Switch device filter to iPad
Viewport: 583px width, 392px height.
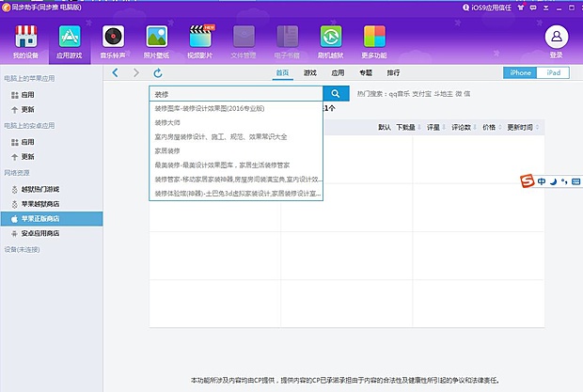pyautogui.click(x=554, y=73)
